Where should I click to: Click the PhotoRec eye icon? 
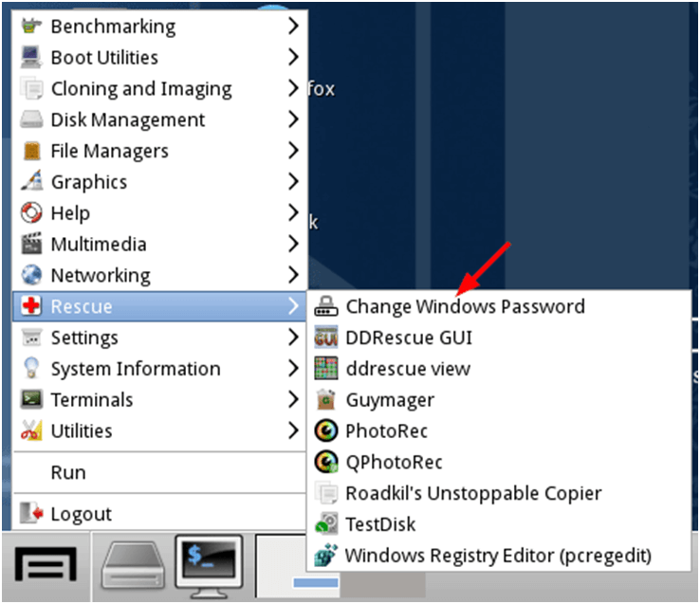click(326, 430)
